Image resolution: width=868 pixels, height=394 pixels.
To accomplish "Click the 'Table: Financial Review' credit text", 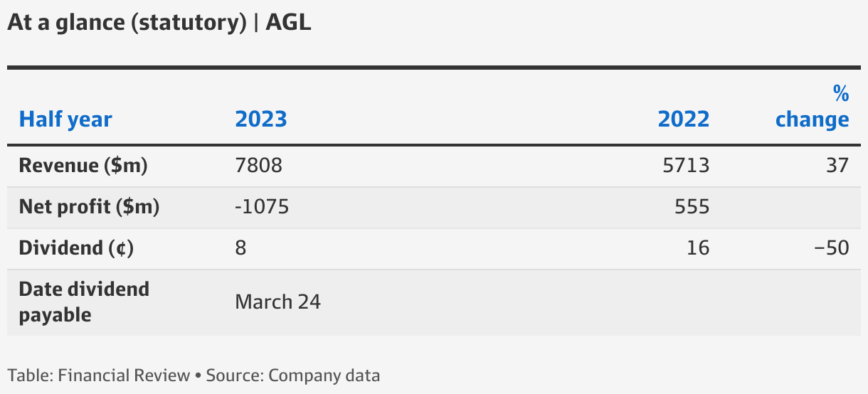I will point(99,376).
